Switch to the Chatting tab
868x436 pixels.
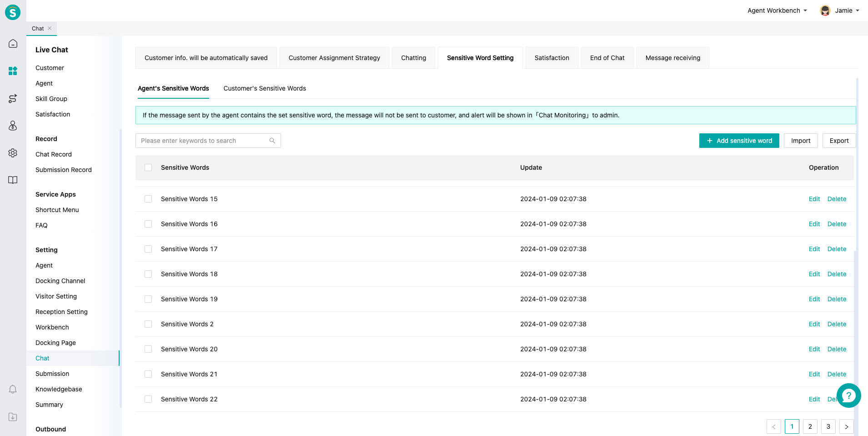[x=414, y=58]
